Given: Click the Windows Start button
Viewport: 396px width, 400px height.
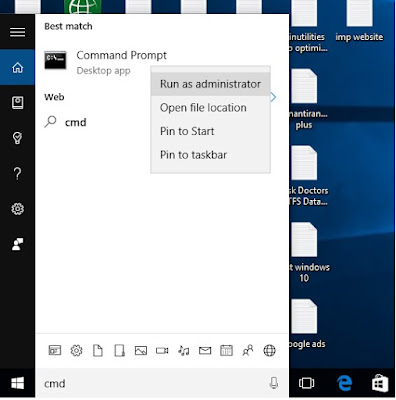Looking at the screenshot, I should pyautogui.click(x=17, y=383).
